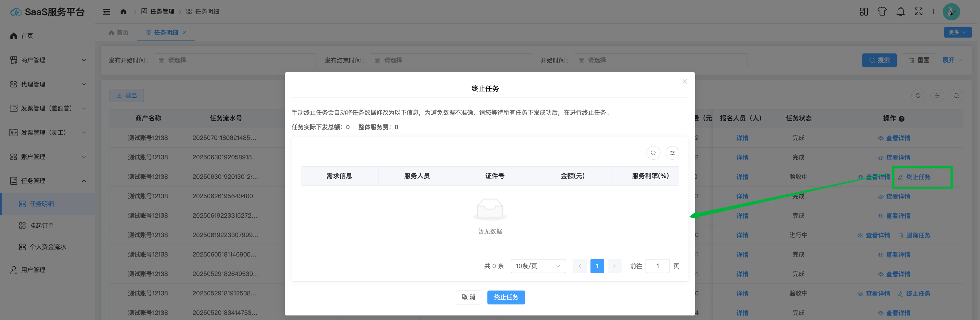Open column settings icon in the dialog
Viewport: 980px width, 320px height.
pyautogui.click(x=672, y=153)
